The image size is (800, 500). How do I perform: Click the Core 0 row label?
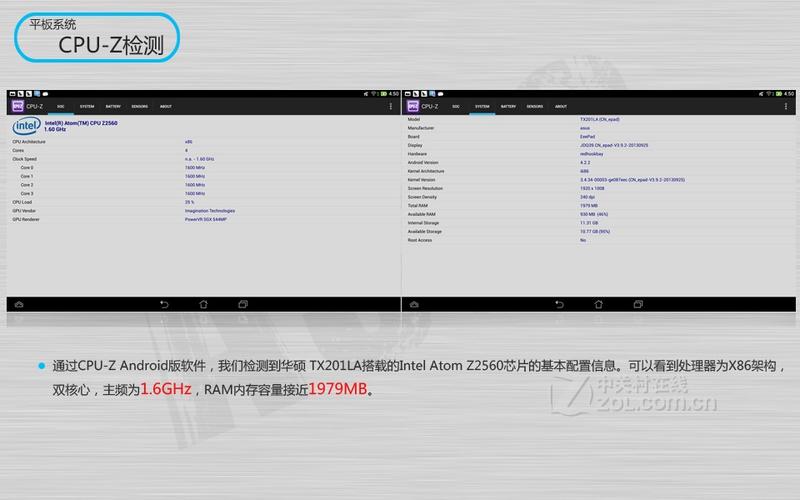pos(27,168)
